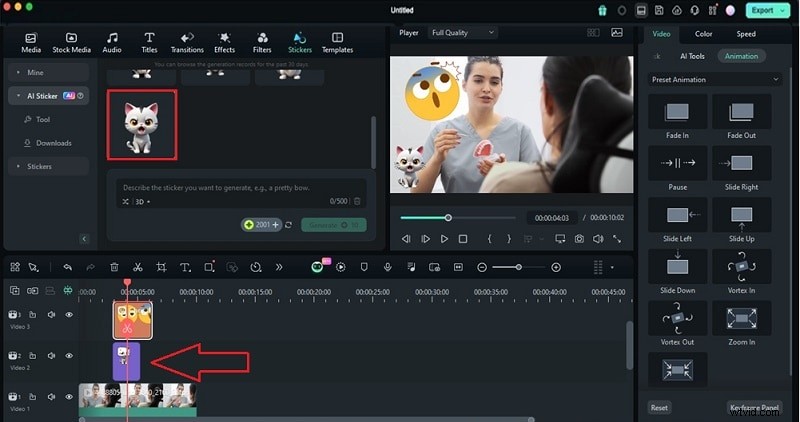Viewport: 800px width, 422px height.
Task: Open the Media tab
Action: pyautogui.click(x=31, y=43)
